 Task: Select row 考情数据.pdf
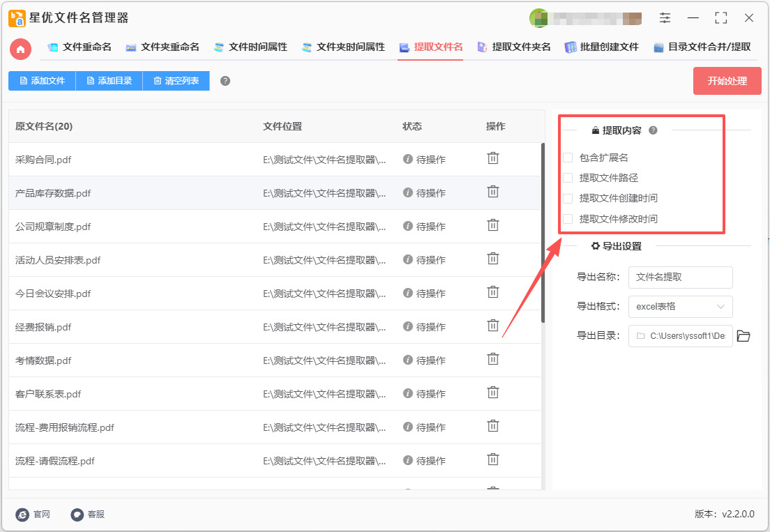(x=275, y=360)
